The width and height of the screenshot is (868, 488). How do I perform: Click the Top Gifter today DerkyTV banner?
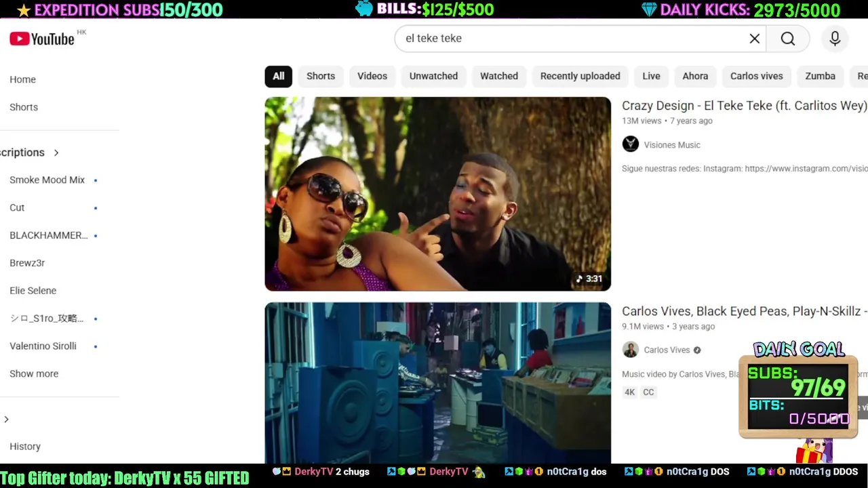tap(125, 478)
